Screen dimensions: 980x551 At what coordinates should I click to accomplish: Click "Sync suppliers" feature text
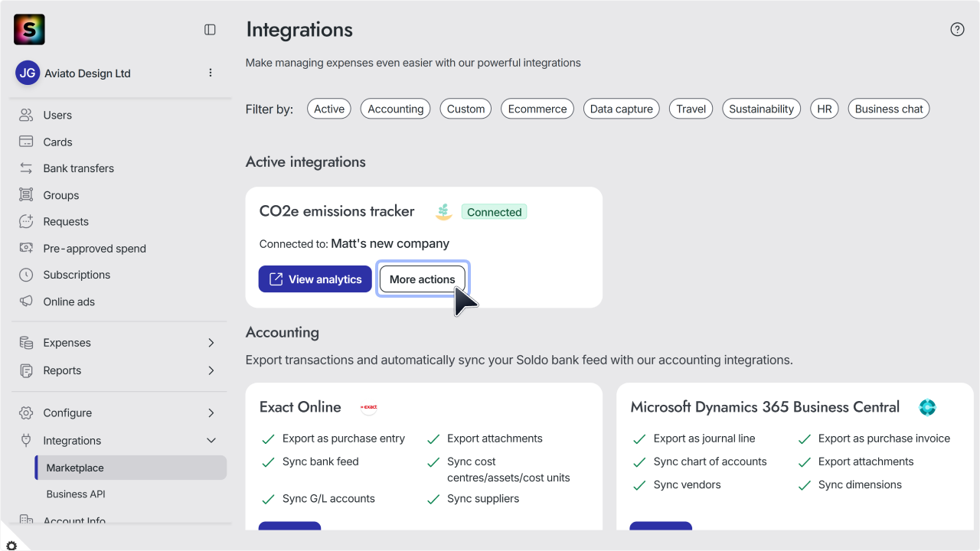pyautogui.click(x=483, y=498)
